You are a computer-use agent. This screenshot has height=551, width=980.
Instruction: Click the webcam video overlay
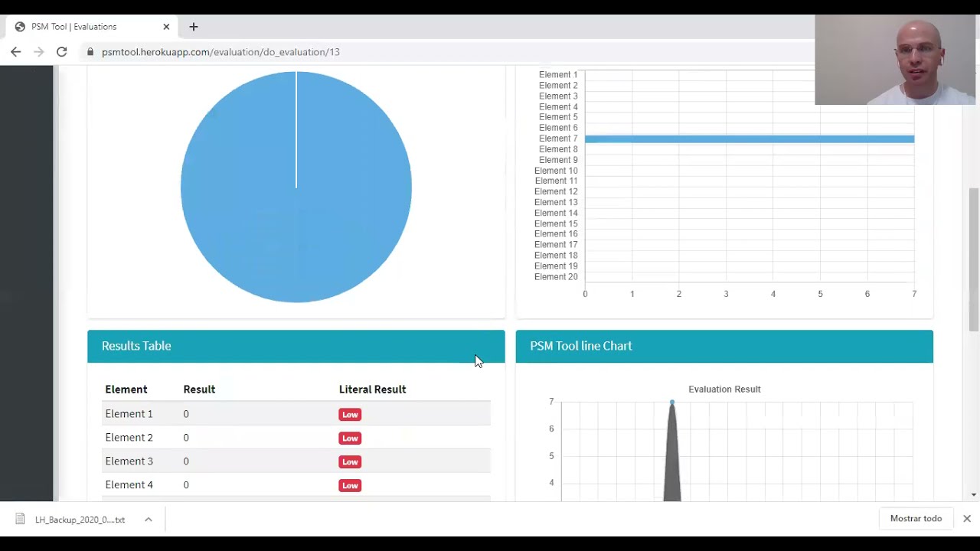pos(895,60)
